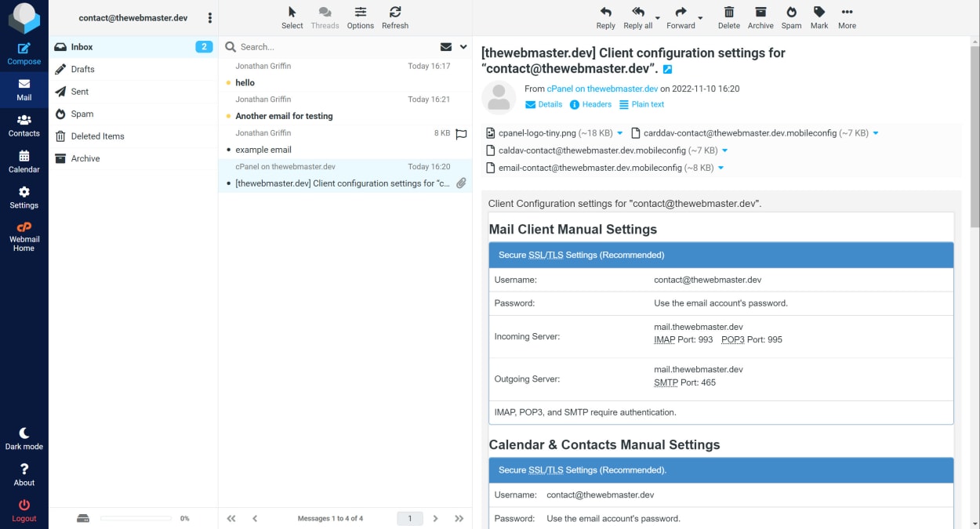
Task: Open the Drafts folder
Action: coord(133,69)
